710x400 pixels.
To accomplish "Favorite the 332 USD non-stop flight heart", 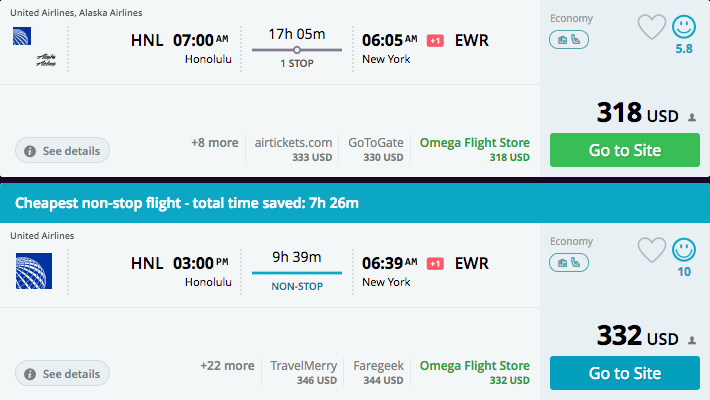I will 652,250.
